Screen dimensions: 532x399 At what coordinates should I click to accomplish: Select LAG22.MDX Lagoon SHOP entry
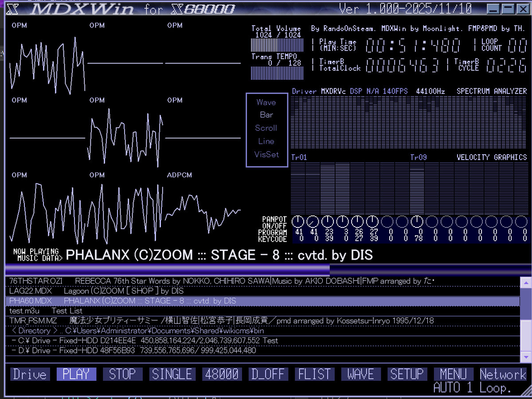point(262,291)
